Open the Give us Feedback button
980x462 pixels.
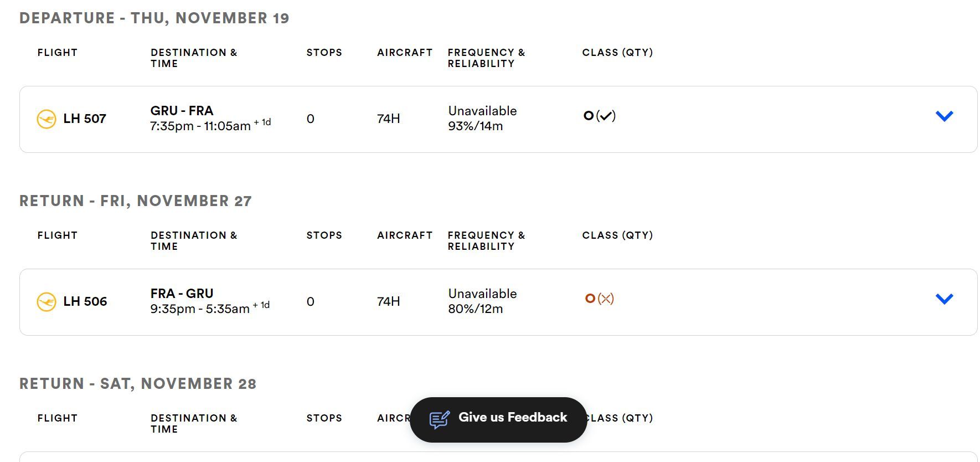click(x=498, y=419)
